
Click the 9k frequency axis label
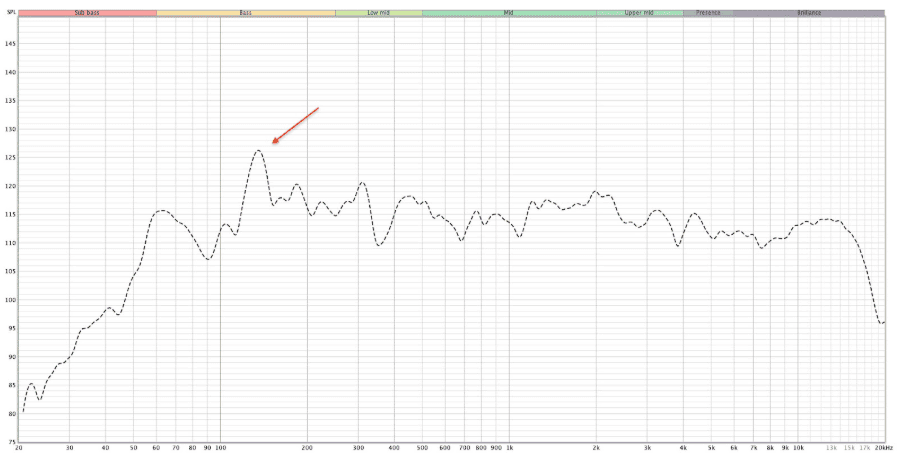[x=785, y=448]
